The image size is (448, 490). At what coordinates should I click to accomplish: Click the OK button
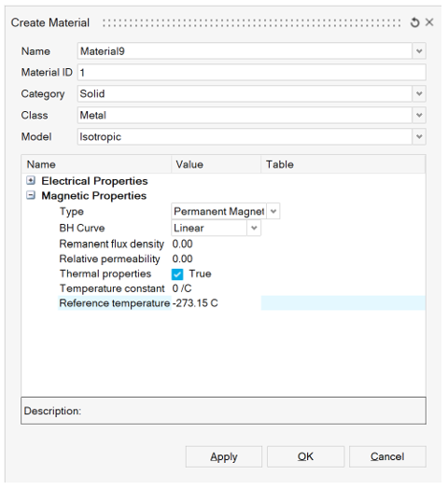[305, 456]
